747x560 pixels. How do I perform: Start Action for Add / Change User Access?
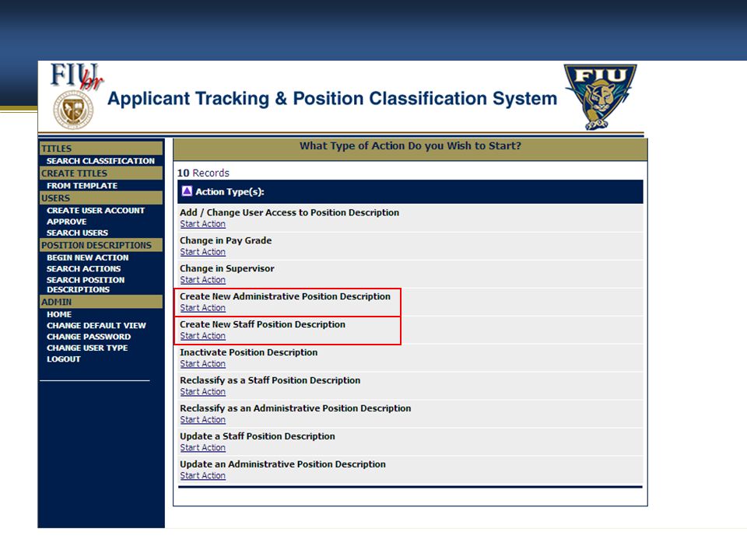tap(202, 224)
